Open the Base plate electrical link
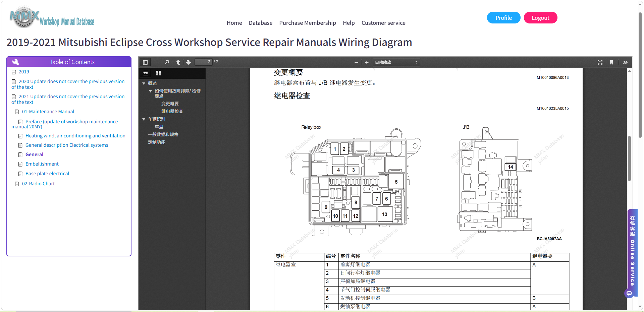Screen dimensions: 644x312 (47, 174)
